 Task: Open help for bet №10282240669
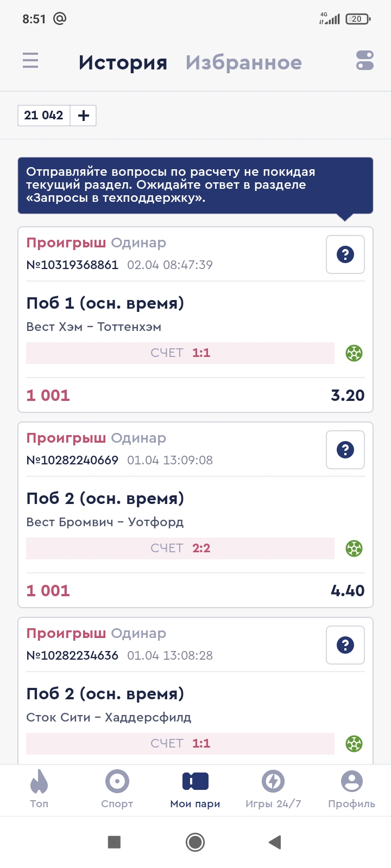345,450
